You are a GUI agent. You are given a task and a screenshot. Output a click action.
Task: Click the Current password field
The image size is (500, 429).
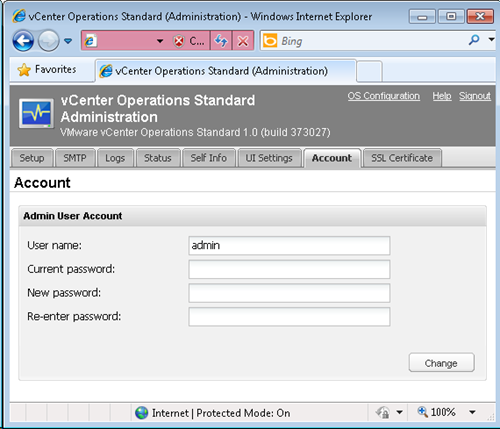click(289, 269)
